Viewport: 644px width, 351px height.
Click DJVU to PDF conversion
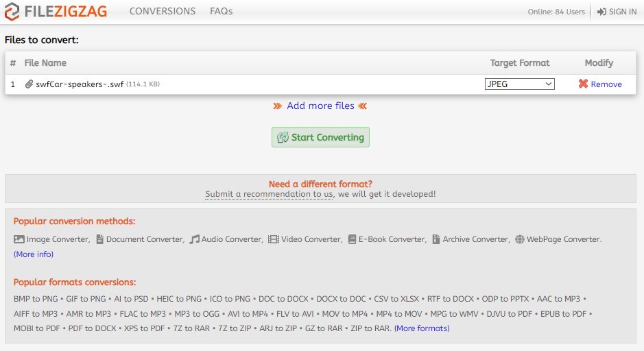(x=510, y=314)
